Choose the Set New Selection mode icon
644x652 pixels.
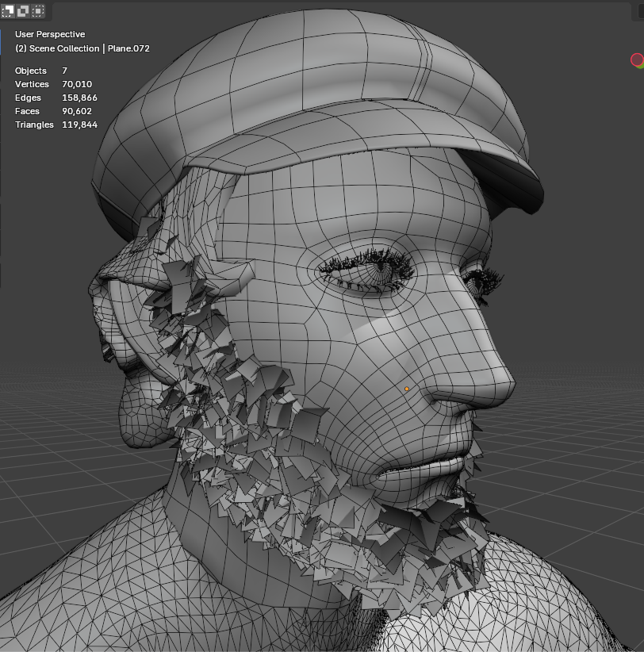pyautogui.click(x=8, y=11)
